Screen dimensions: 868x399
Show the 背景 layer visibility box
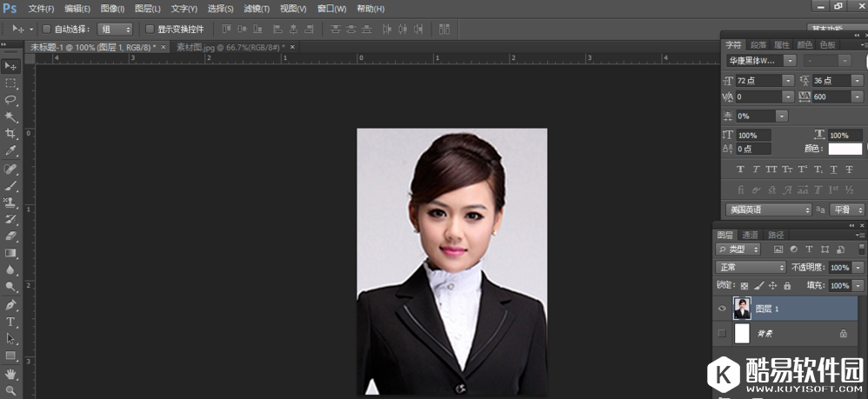tap(722, 333)
